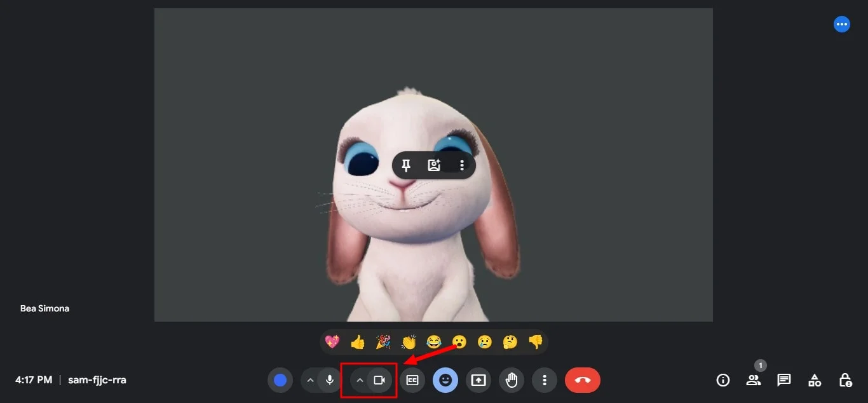The width and height of the screenshot is (868, 403).
Task: Click the meeting code sam-fjjc-rra
Action: 97,380
